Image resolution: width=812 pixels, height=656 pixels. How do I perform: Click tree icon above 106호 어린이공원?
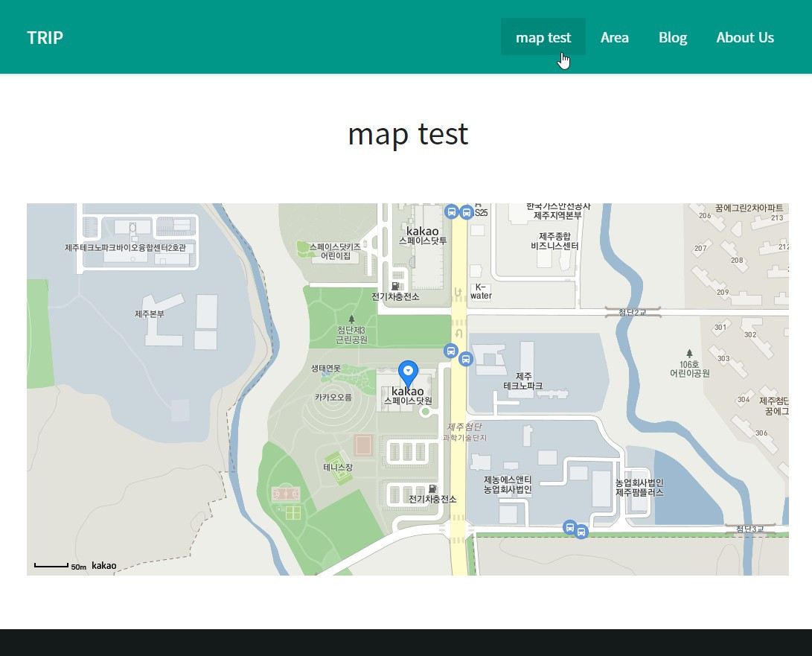[688, 354]
